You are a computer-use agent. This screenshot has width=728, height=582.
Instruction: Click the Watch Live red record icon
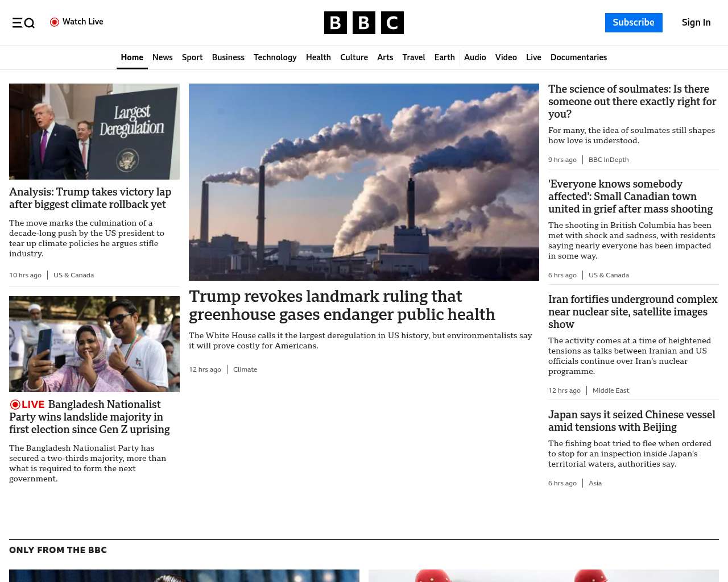[55, 22]
